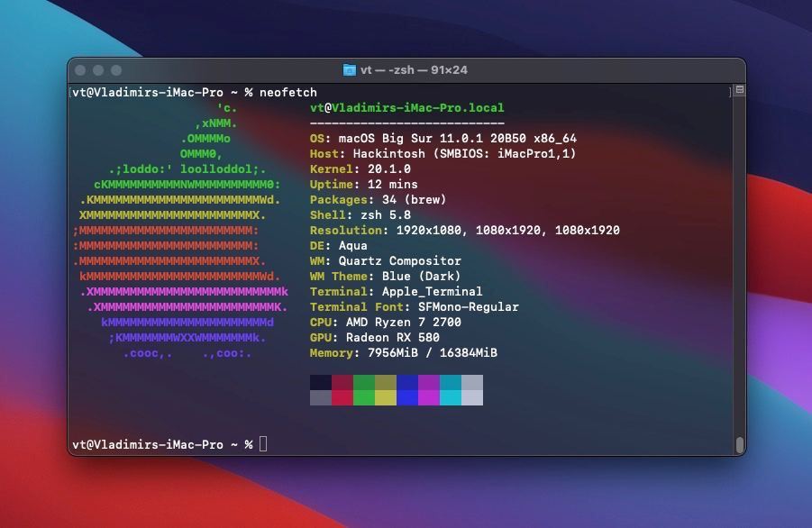
Task: Click the folder proxy icon in title bar
Action: coord(350,70)
